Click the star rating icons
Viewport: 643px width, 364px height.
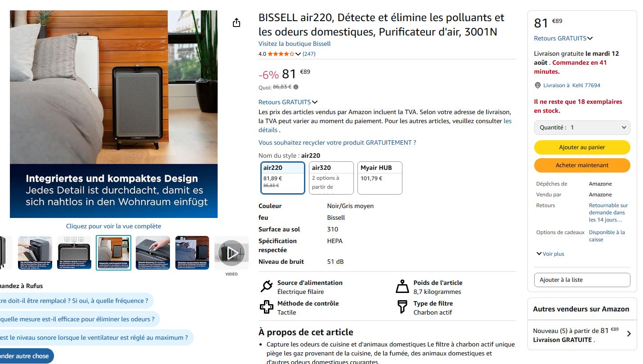(281, 54)
